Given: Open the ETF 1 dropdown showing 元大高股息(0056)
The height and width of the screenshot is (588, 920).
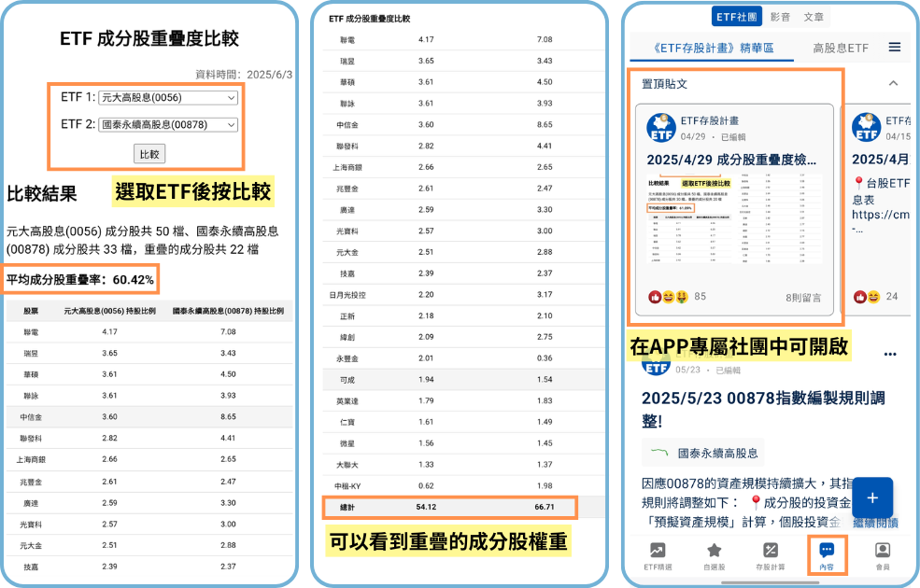Looking at the screenshot, I should pyautogui.click(x=168, y=98).
